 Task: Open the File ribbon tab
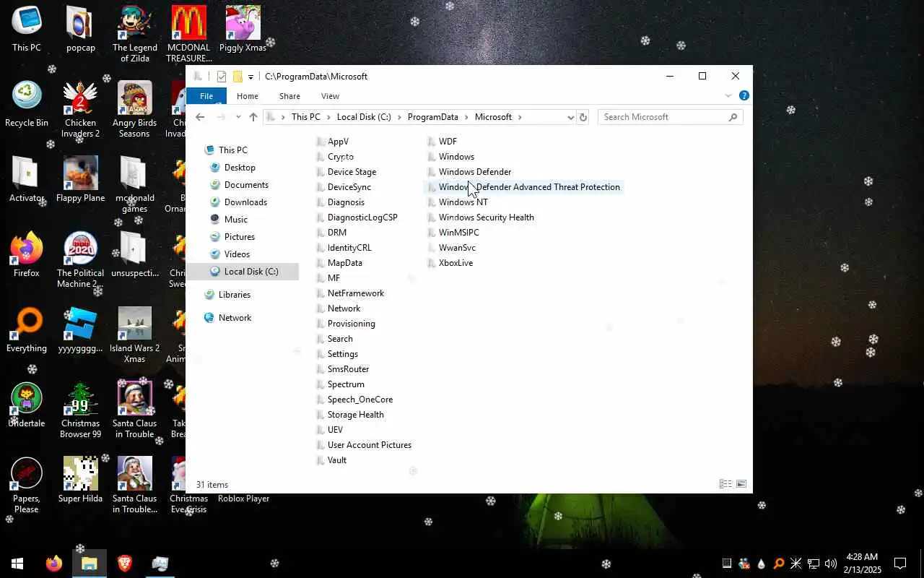(x=206, y=96)
